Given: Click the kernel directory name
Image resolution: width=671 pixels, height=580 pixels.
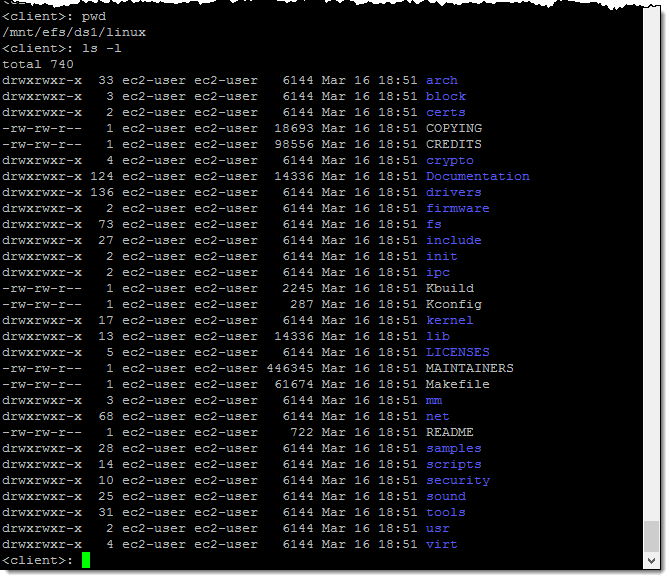Looking at the screenshot, I should 449,320.
